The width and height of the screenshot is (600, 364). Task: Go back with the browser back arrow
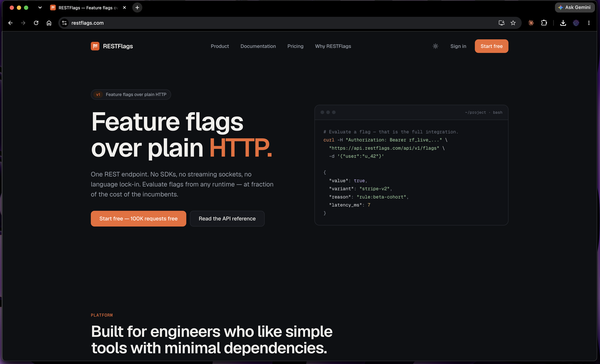[11, 23]
